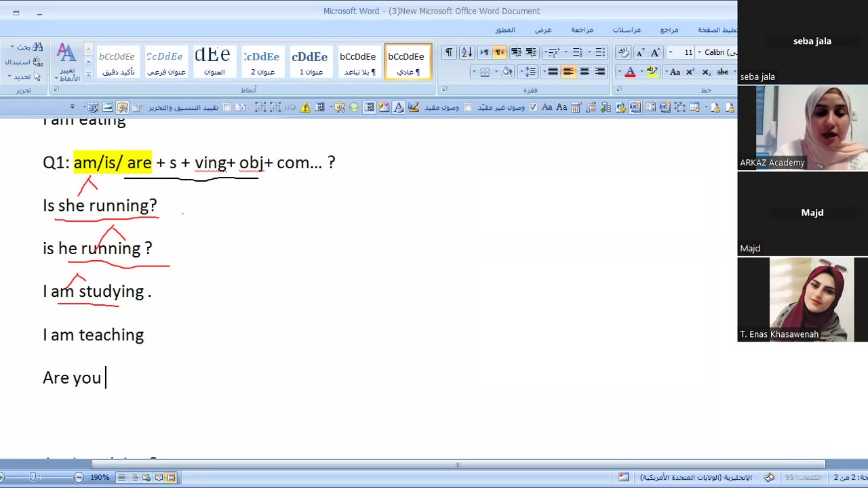Click the استبدال (Replace) button

click(x=24, y=62)
